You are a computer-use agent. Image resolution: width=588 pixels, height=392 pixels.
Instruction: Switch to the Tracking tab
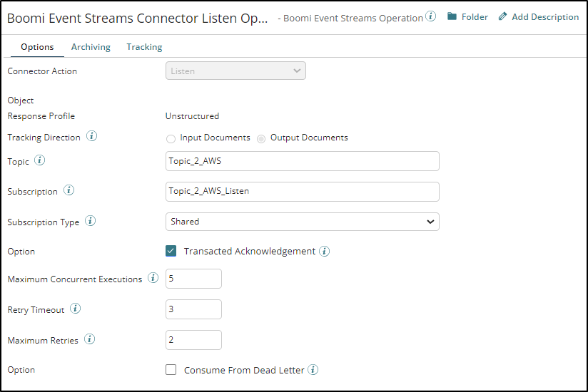[144, 47]
